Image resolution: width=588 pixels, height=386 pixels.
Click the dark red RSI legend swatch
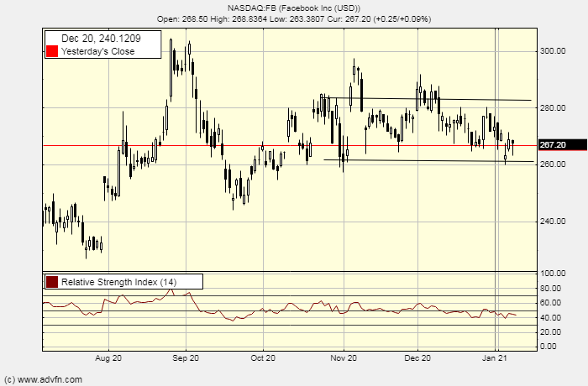tap(52, 282)
